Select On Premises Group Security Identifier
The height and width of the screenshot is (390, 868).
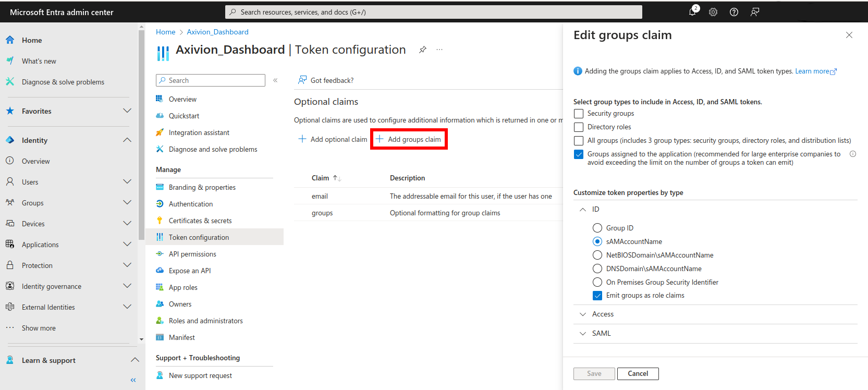597,282
